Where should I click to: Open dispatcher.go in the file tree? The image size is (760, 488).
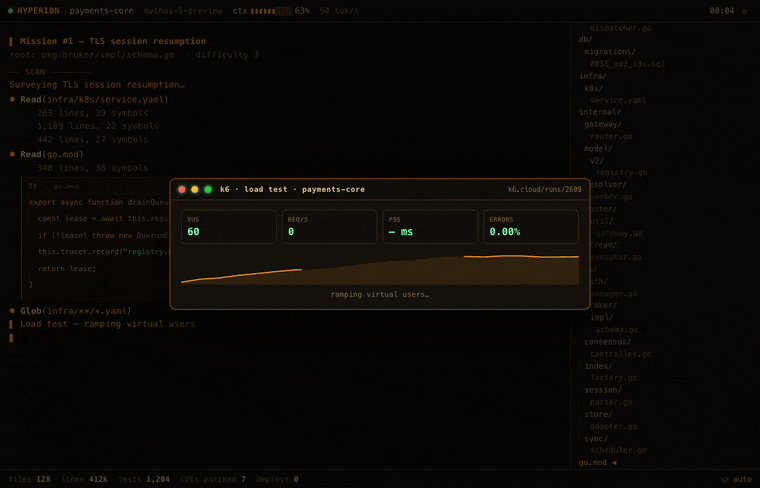(x=620, y=28)
